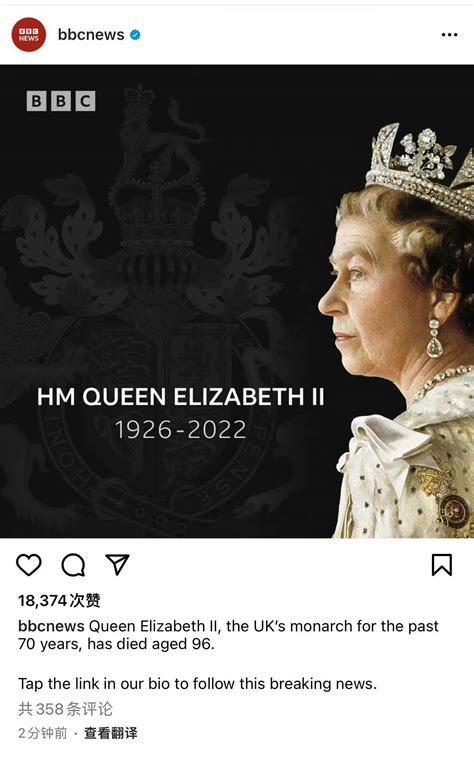Like the post with the heart icon
This screenshot has height=762, width=474.
(29, 565)
